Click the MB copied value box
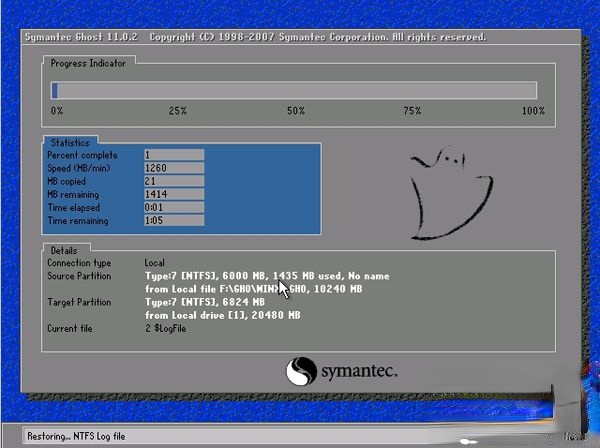The width and height of the screenshot is (600, 448). (173, 181)
